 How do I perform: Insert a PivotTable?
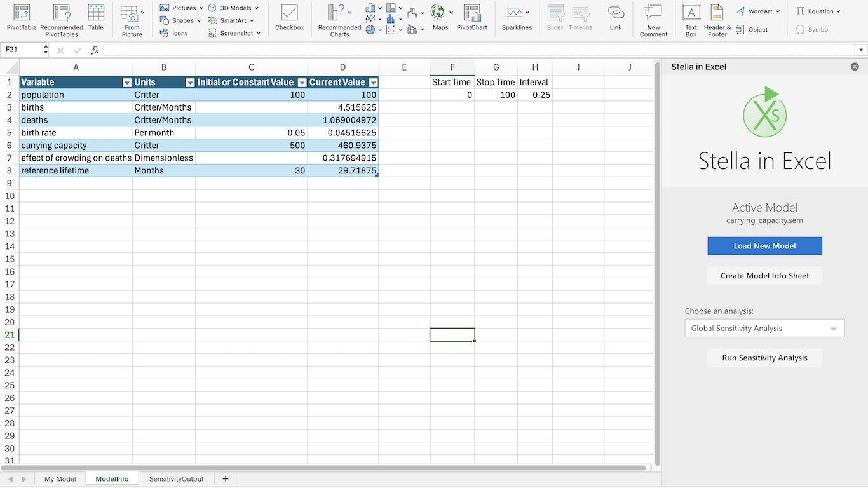(x=22, y=18)
